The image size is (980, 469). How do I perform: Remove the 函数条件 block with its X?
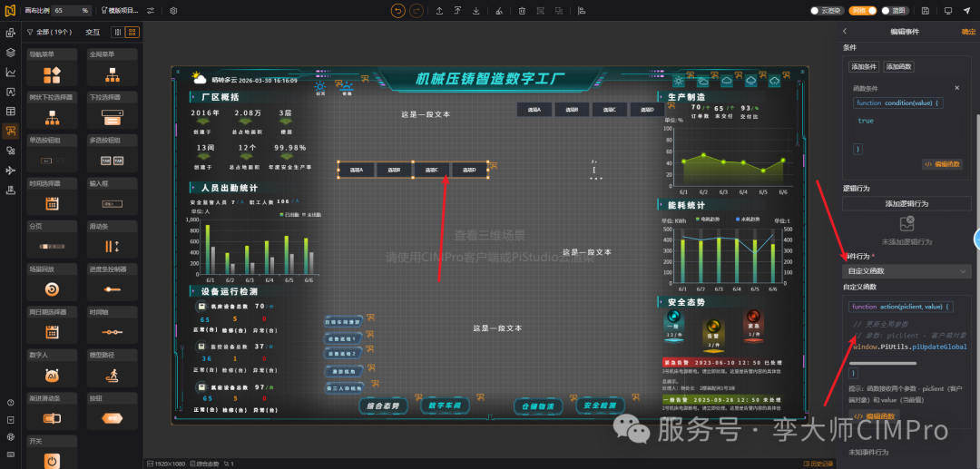point(956,88)
